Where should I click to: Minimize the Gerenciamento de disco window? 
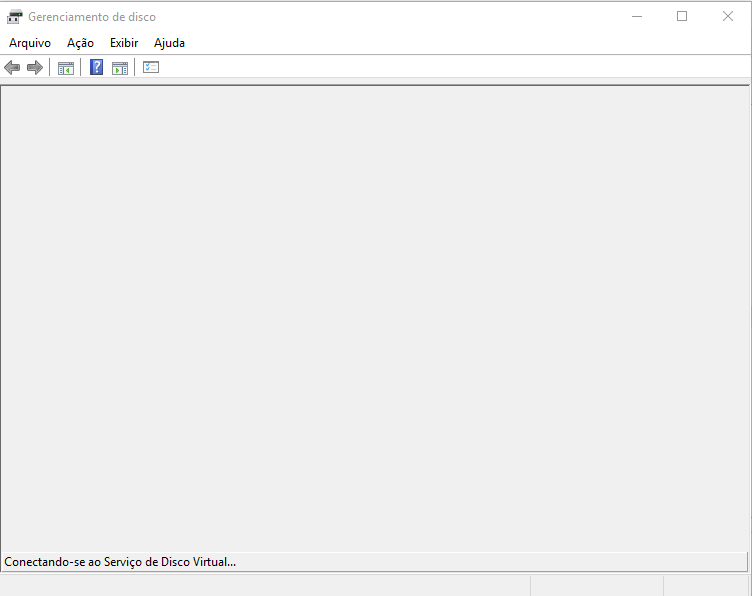[637, 16]
